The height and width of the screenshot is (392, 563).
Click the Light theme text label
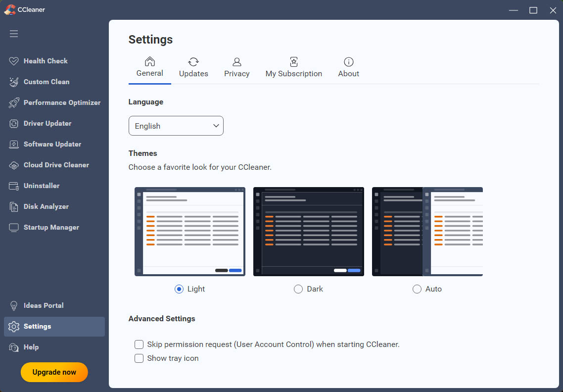pyautogui.click(x=196, y=289)
